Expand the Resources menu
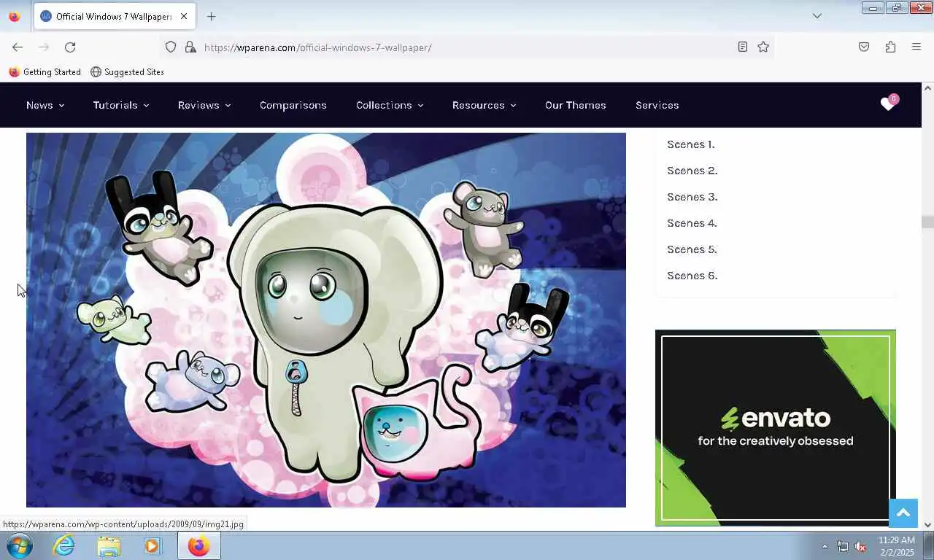 point(484,105)
